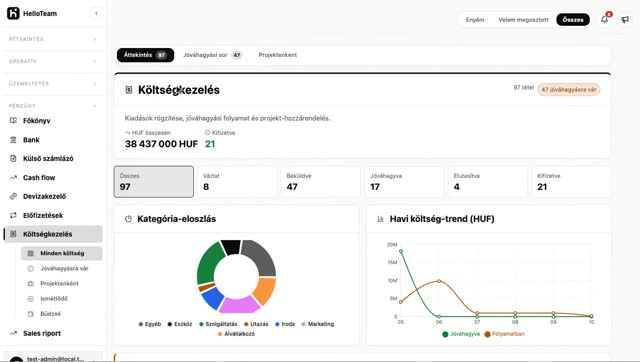The height and width of the screenshot is (362, 640).
Task: Select the Összes 97 status card
Action: (153, 182)
